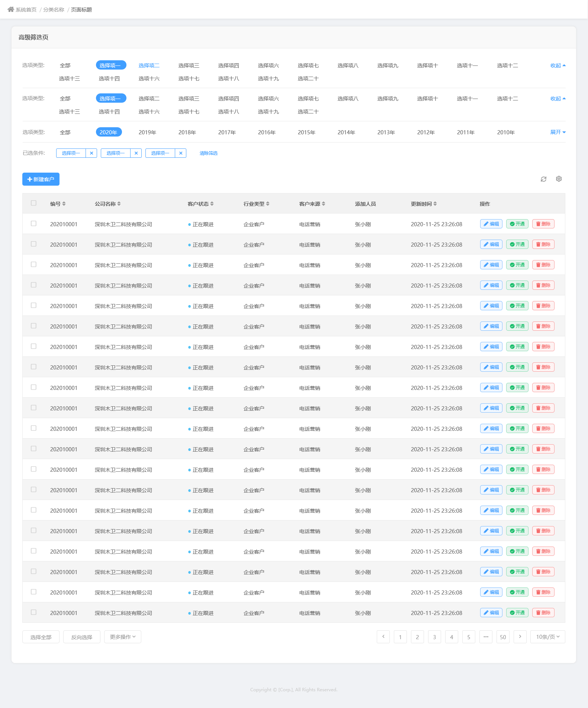This screenshot has width=588, height=708.
Task: Remove the third selected condition tag
Action: [x=181, y=153]
